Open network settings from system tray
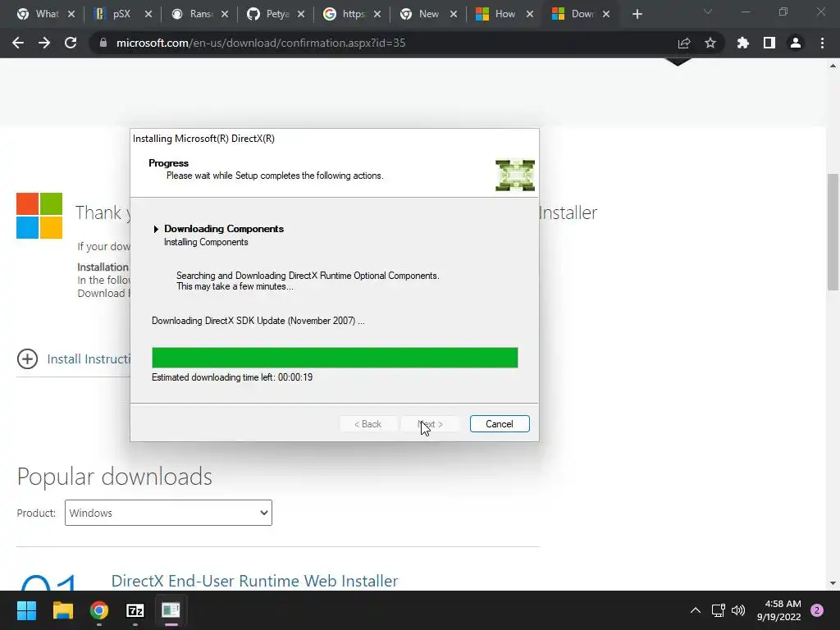Image resolution: width=840 pixels, height=630 pixels. tap(719, 610)
